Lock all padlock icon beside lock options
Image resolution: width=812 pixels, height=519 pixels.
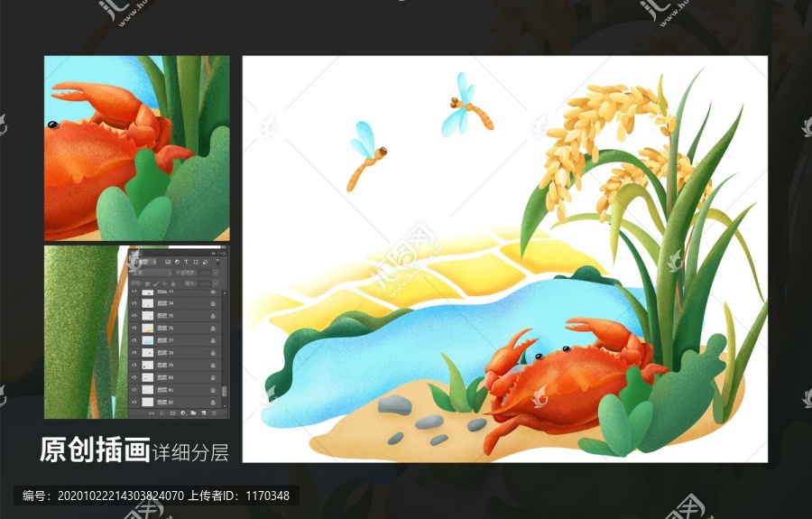tap(173, 283)
